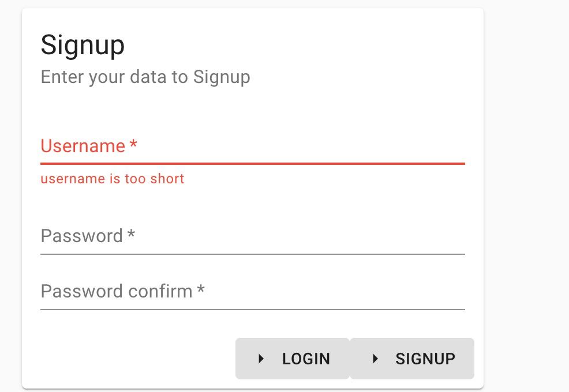This screenshot has width=569, height=392.
Task: Click the asterisk beside Password label
Action: point(131,235)
